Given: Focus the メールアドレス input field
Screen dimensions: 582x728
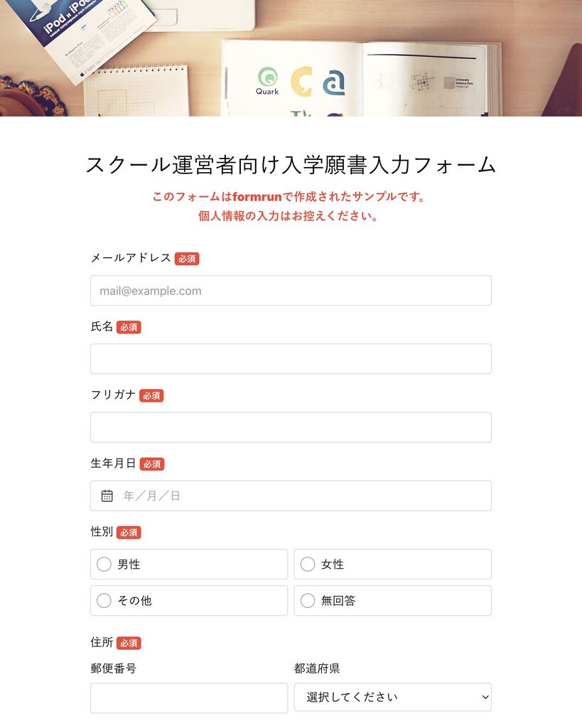Looking at the screenshot, I should (x=291, y=291).
